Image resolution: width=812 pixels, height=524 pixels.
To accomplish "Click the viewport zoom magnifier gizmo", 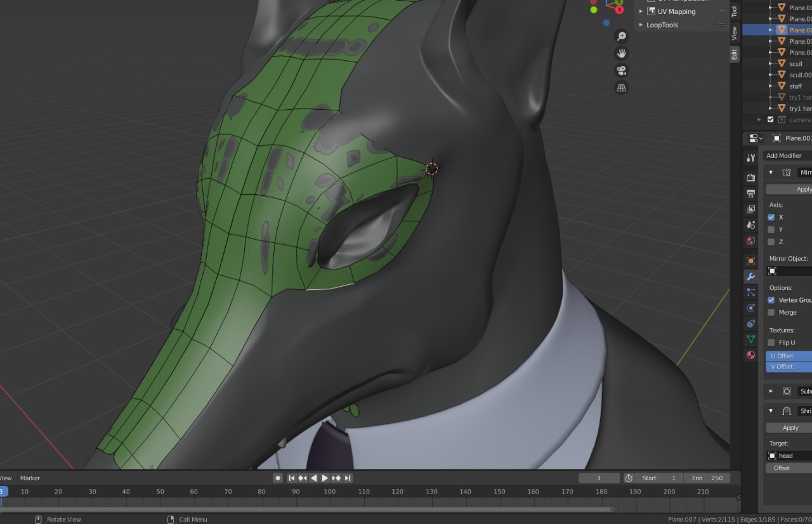I will click(622, 37).
